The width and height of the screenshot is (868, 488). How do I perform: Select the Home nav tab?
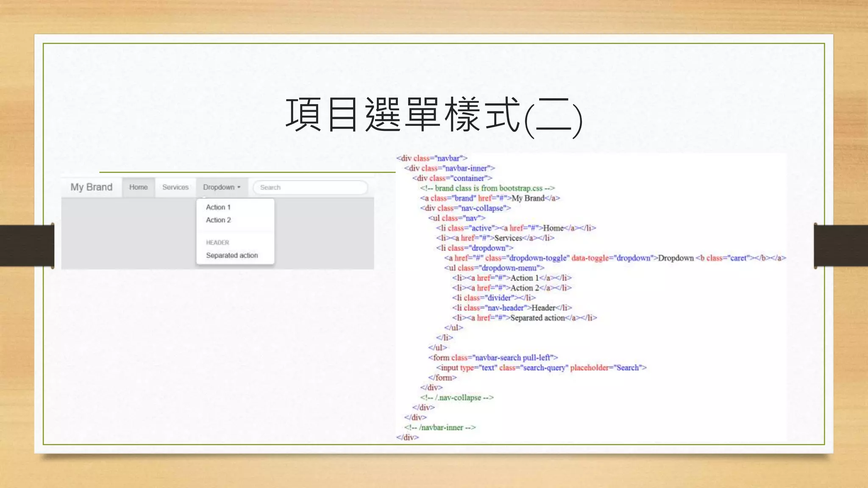coord(139,187)
